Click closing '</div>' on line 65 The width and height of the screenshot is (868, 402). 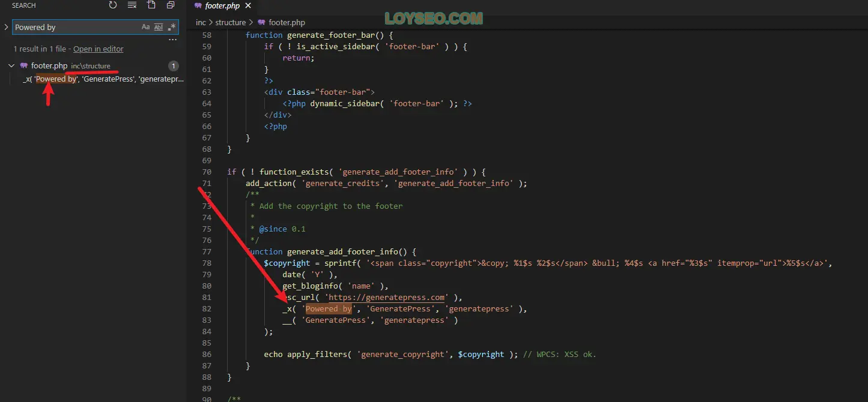(x=278, y=115)
